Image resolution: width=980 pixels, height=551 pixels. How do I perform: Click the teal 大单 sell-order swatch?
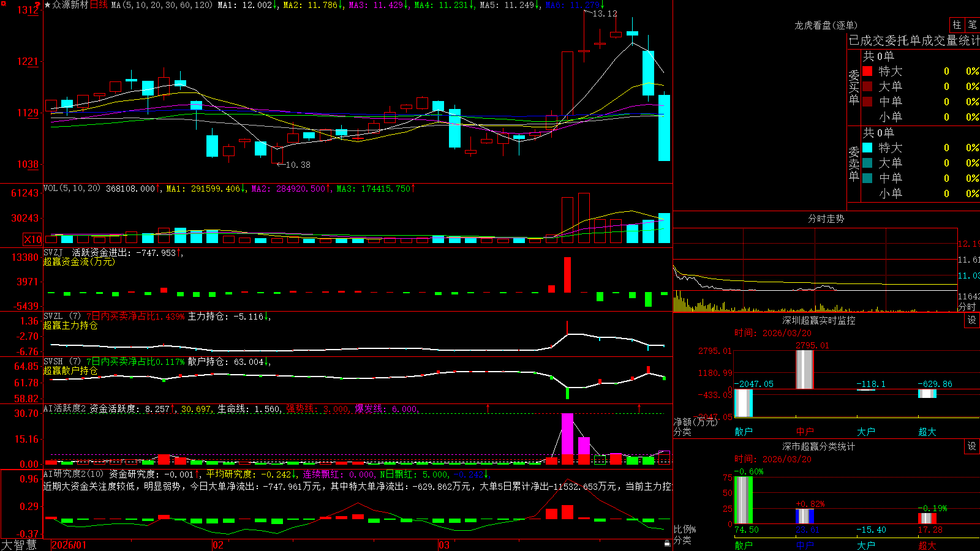coord(867,163)
